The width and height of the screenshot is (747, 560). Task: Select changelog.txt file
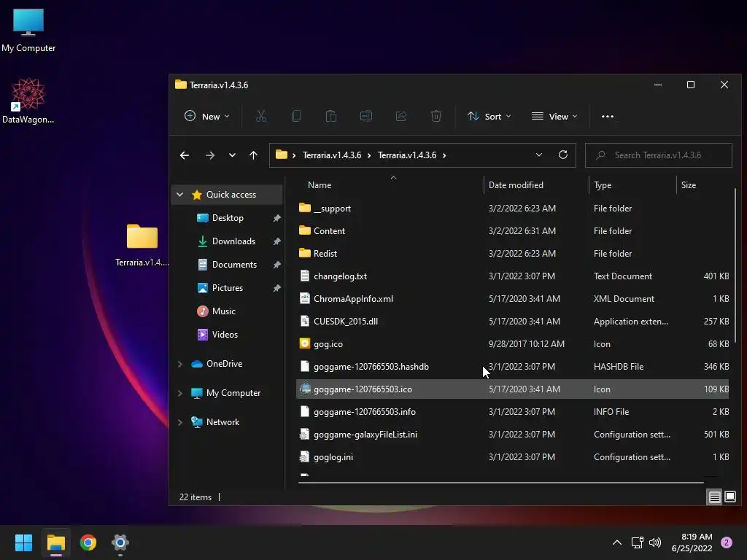[x=513, y=276]
